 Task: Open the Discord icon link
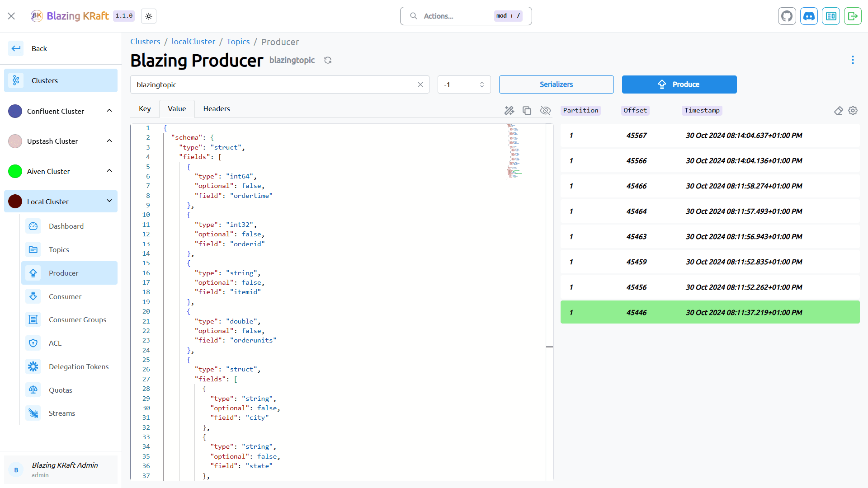(809, 16)
